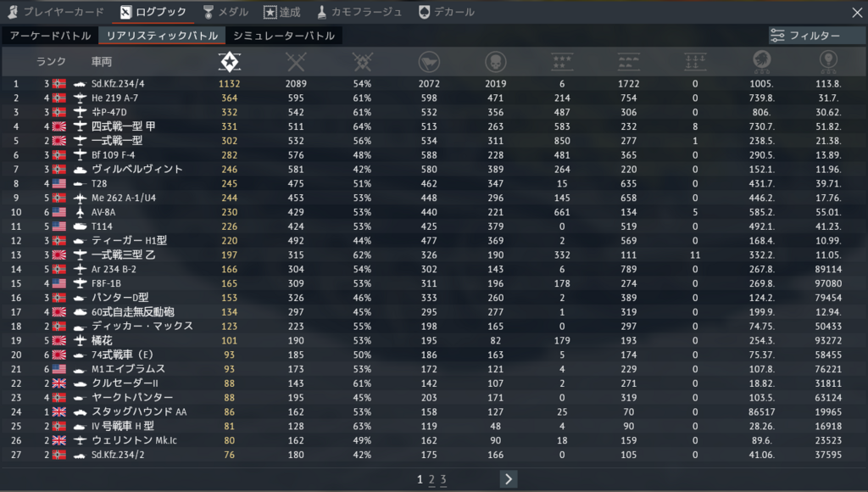Select the Me 262 A-1/U4 vehicle name

click(124, 198)
